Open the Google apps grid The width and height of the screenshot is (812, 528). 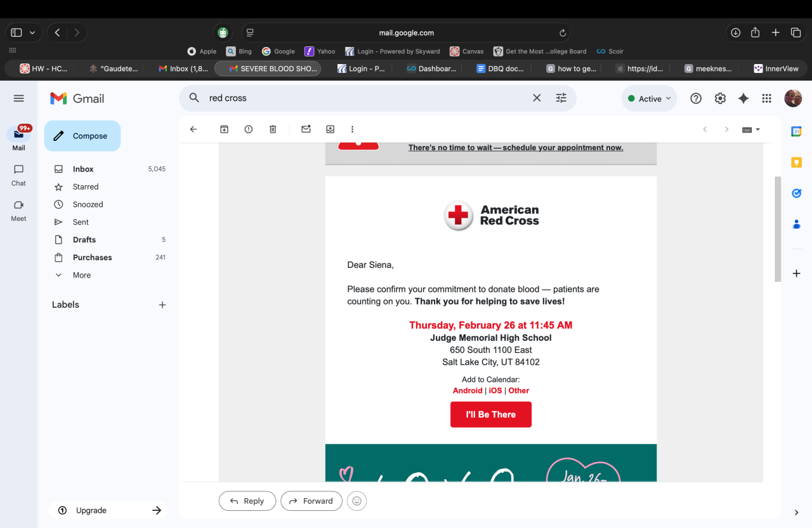(x=767, y=98)
